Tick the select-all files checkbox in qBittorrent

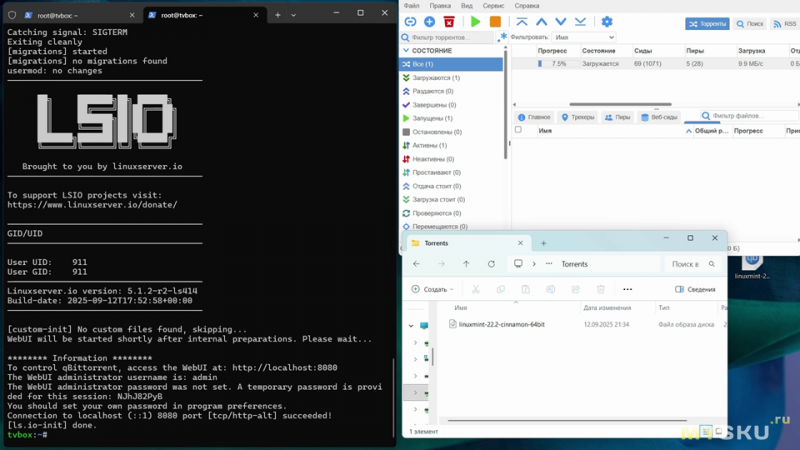pos(518,130)
